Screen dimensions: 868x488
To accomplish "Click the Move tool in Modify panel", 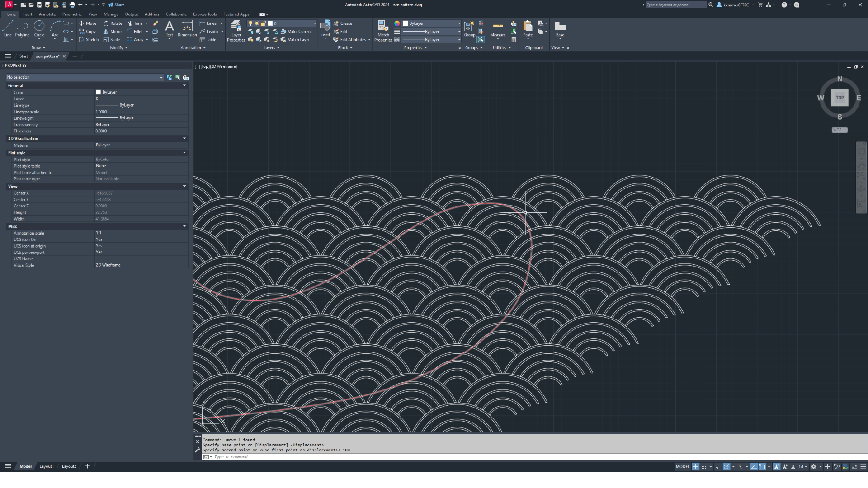I will pos(88,23).
